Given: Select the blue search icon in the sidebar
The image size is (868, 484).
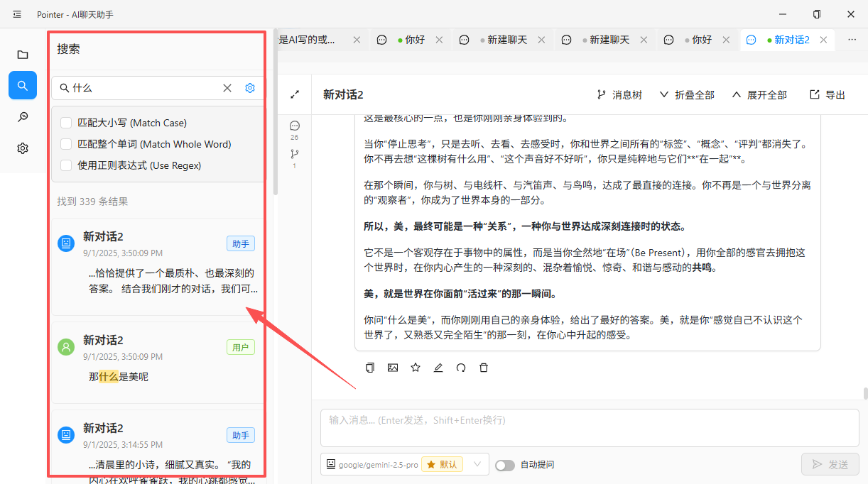Looking at the screenshot, I should coord(23,85).
